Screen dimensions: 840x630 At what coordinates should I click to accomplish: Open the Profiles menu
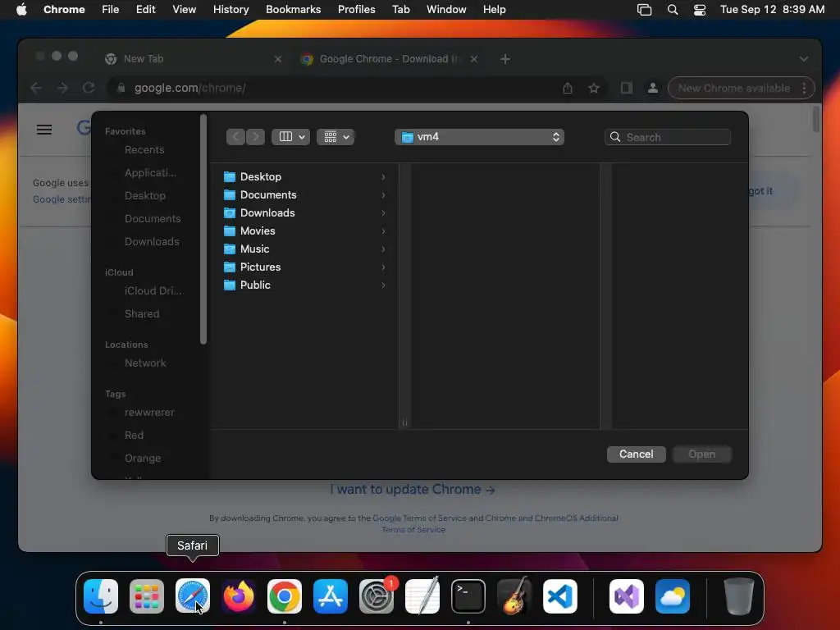(x=356, y=9)
